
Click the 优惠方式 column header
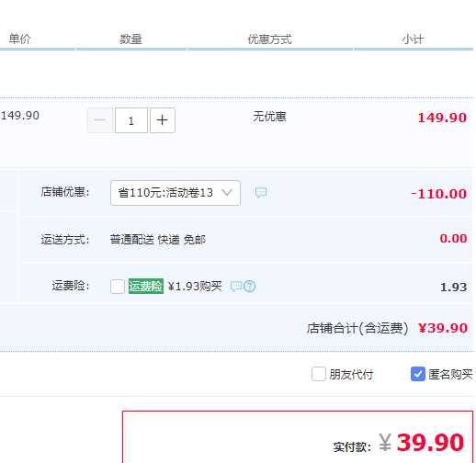(x=269, y=40)
